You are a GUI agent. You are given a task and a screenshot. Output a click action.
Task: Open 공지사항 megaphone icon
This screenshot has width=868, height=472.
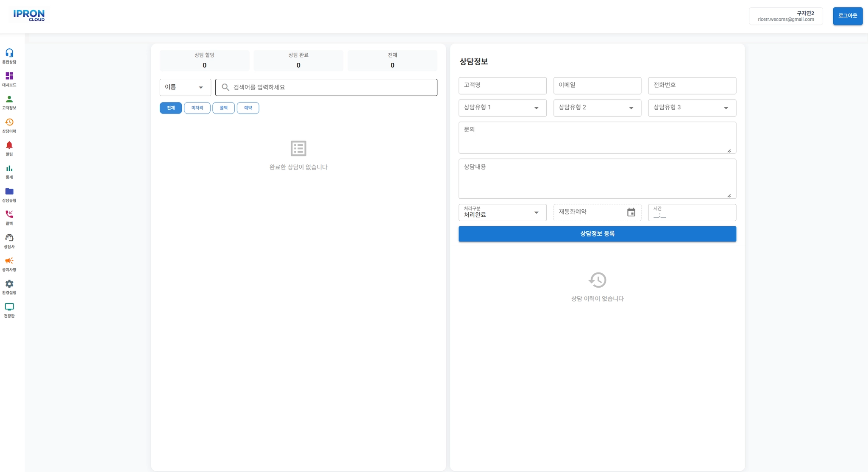coord(9,261)
